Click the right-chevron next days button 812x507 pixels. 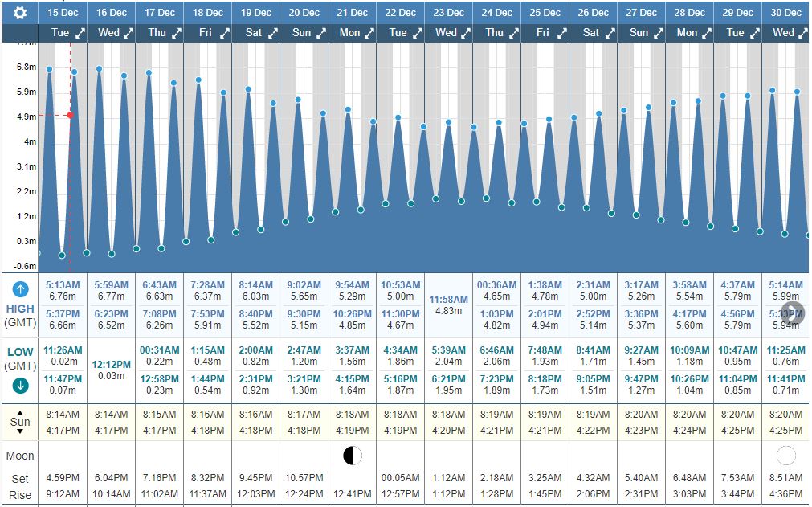click(x=794, y=313)
